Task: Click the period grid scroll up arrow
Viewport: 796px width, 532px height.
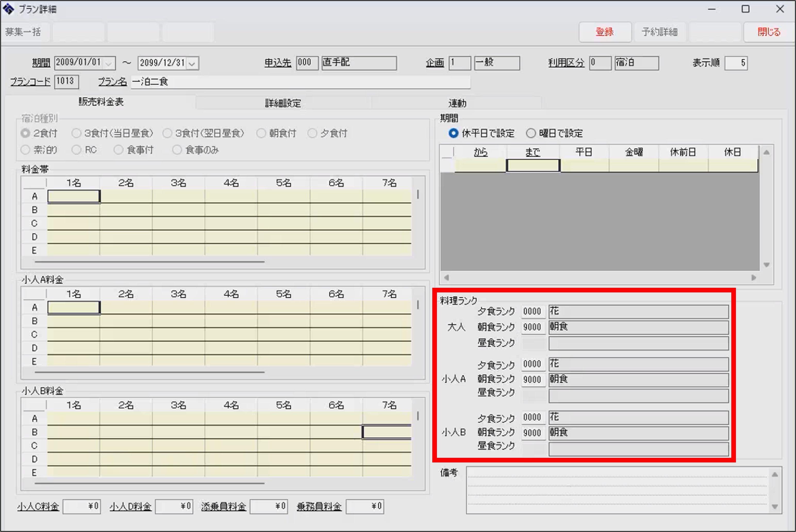Action: (766, 152)
